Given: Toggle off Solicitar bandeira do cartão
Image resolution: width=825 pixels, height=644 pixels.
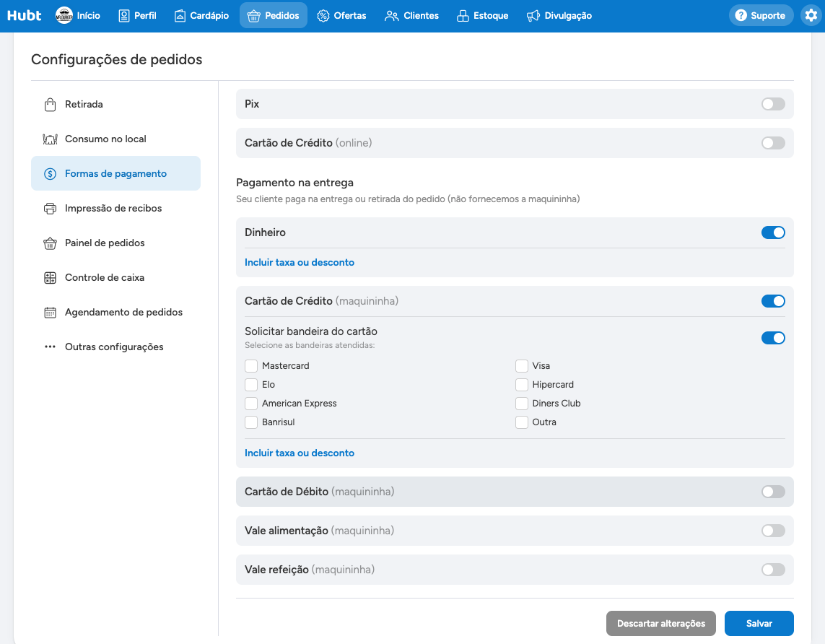Looking at the screenshot, I should pos(773,338).
